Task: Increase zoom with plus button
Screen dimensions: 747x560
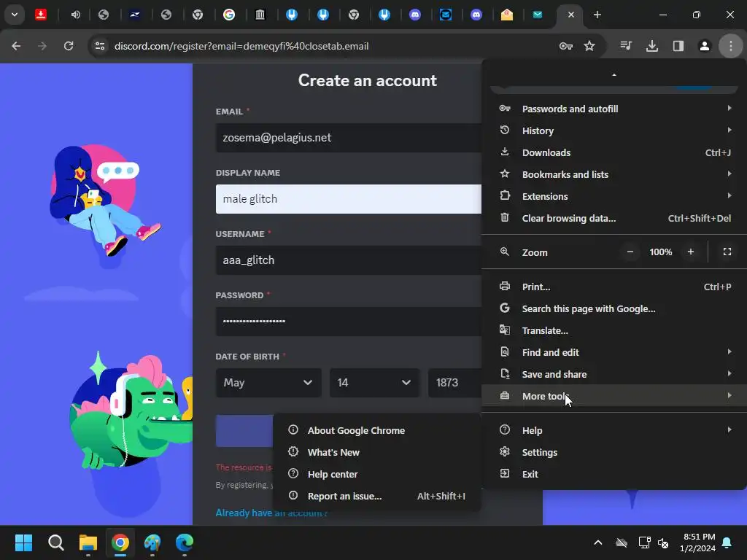Action: pos(691,252)
